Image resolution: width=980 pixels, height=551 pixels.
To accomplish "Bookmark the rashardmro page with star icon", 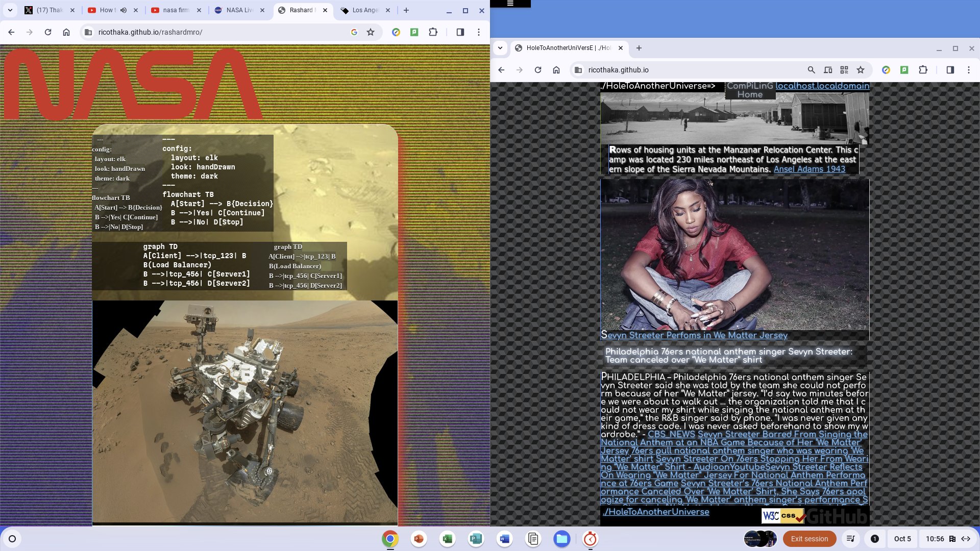I will coord(371,32).
